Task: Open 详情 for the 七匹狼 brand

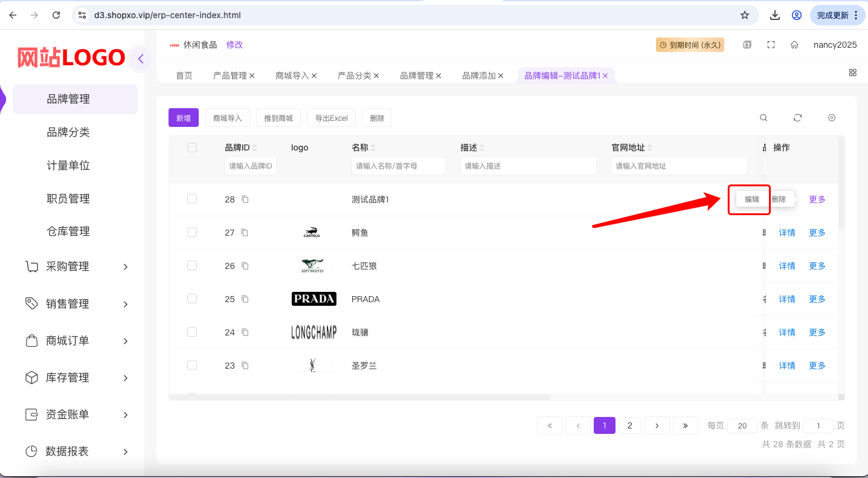Action: (x=787, y=266)
